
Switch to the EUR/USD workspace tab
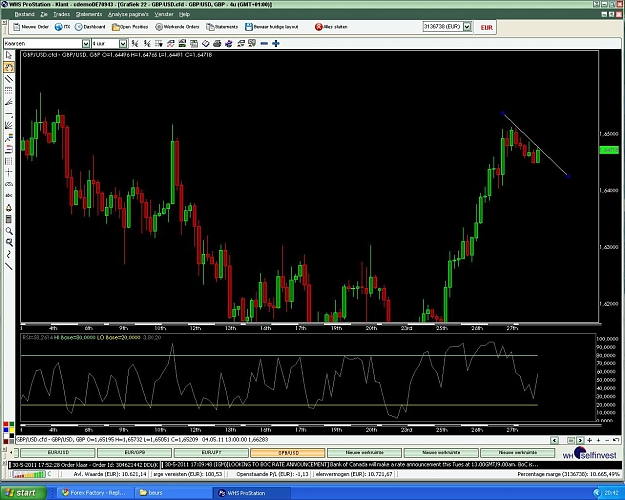coord(58,453)
